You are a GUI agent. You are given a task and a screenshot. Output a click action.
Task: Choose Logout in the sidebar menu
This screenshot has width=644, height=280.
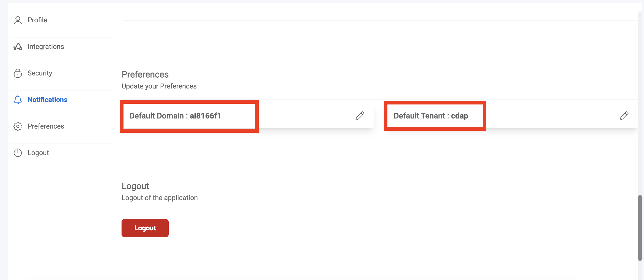(38, 153)
